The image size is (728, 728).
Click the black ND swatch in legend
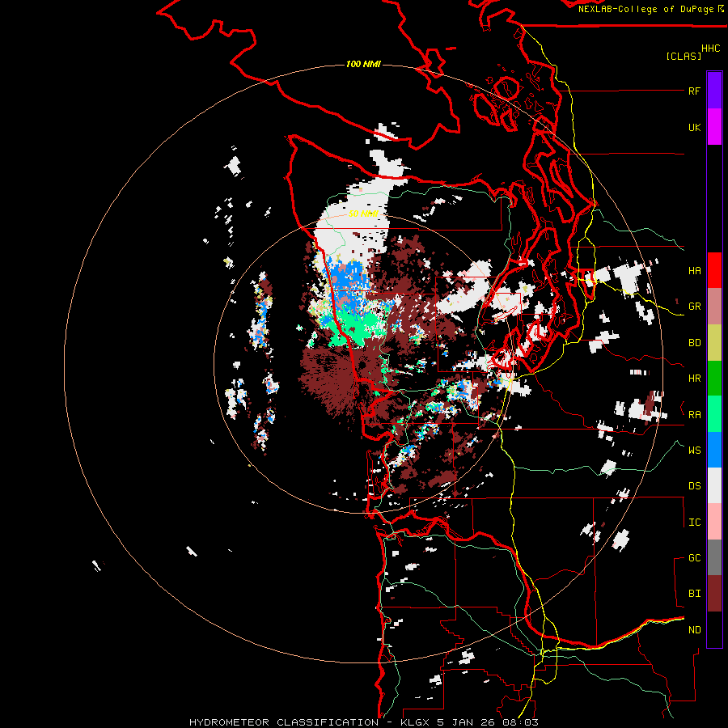[714, 629]
